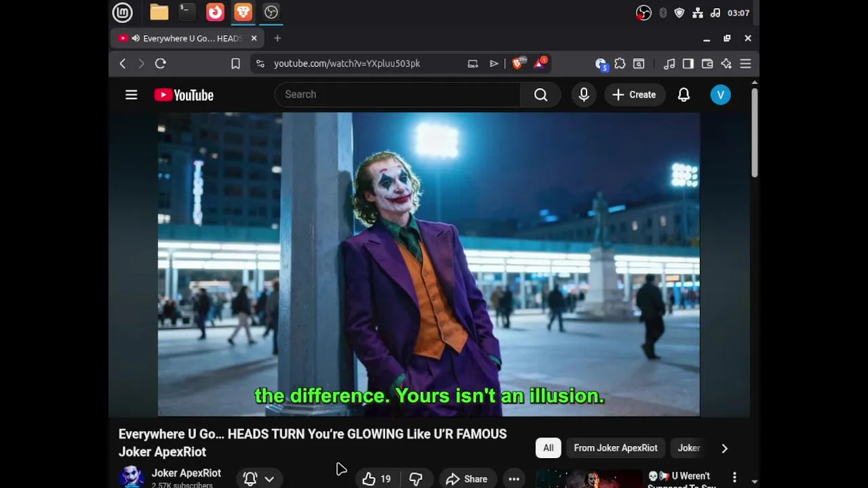This screenshot has width=868, height=488.
Task: Search with your voice microphone
Action: [584, 94]
